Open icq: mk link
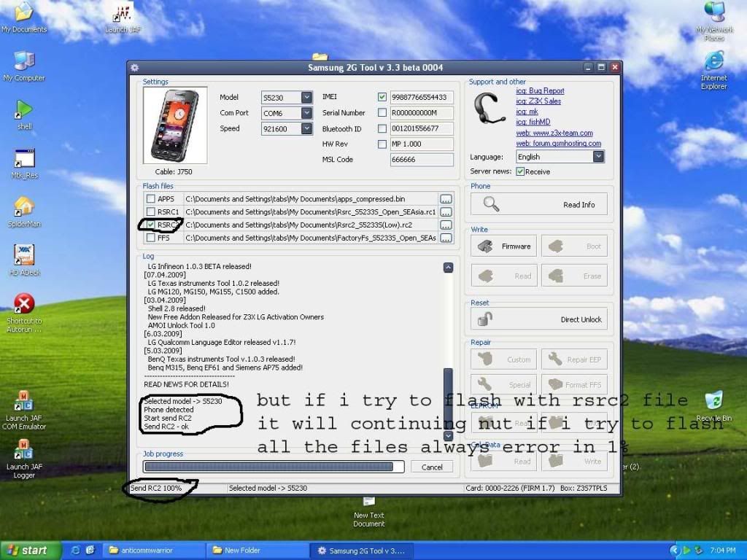The image size is (747, 560). pyautogui.click(x=527, y=112)
